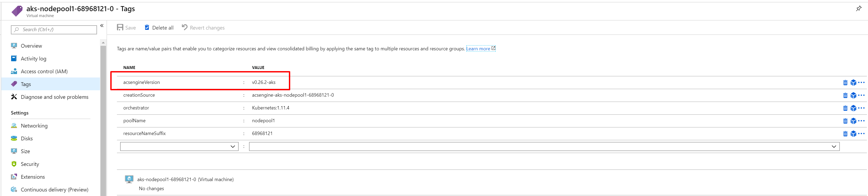Screen dimensions: 868x196
Task: Delete the resourceNameSuffix tag
Action: pyautogui.click(x=845, y=134)
